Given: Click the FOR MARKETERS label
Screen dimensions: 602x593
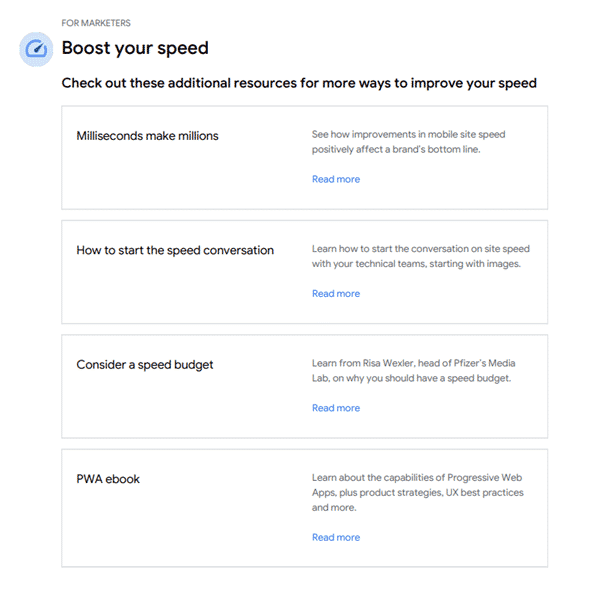Looking at the screenshot, I should click(x=96, y=23).
